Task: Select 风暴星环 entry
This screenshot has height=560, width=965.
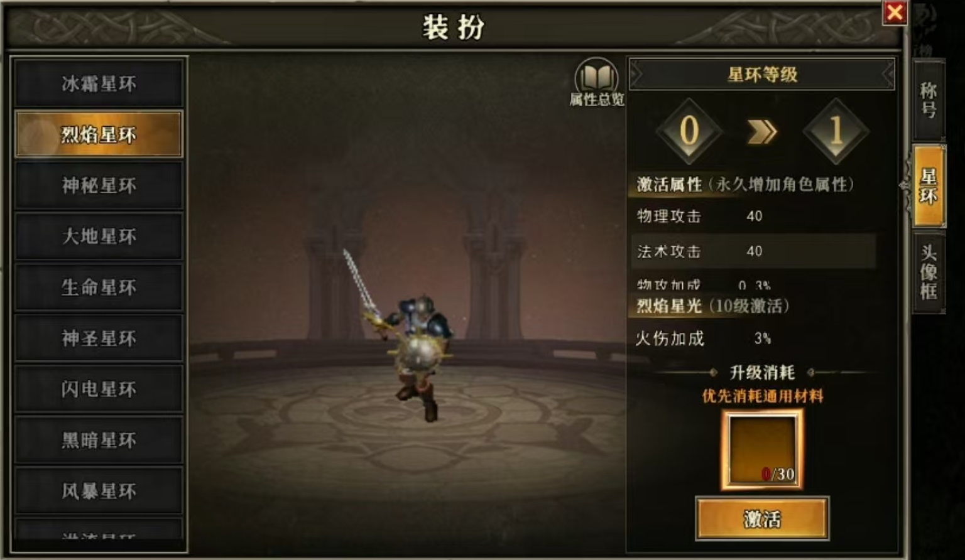Action: point(99,491)
